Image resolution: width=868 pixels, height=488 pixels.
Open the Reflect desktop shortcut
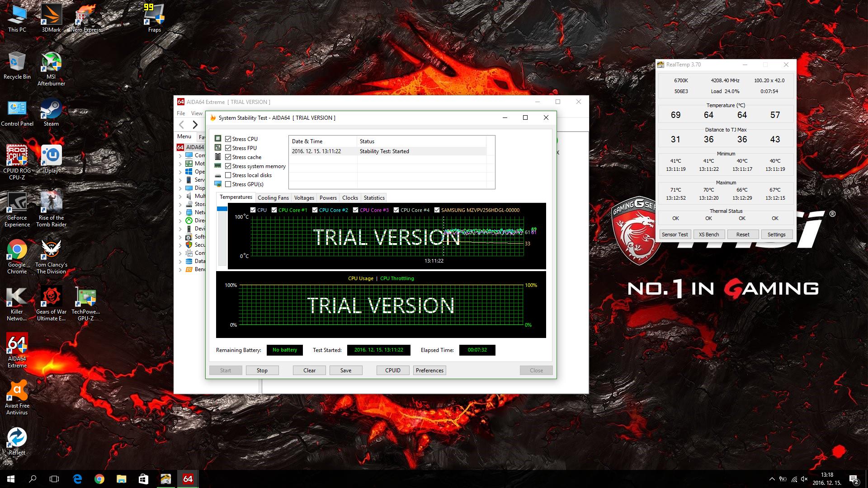17,441
